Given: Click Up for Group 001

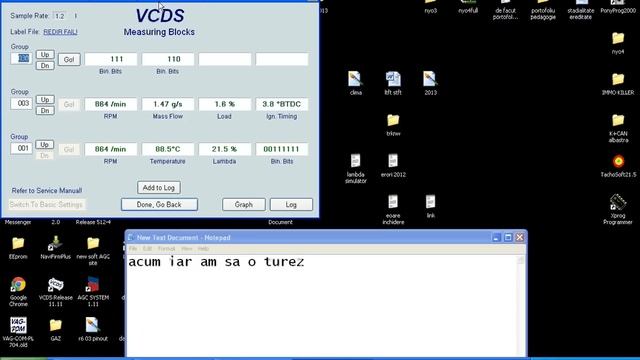Looking at the screenshot, I should click(x=45, y=144).
